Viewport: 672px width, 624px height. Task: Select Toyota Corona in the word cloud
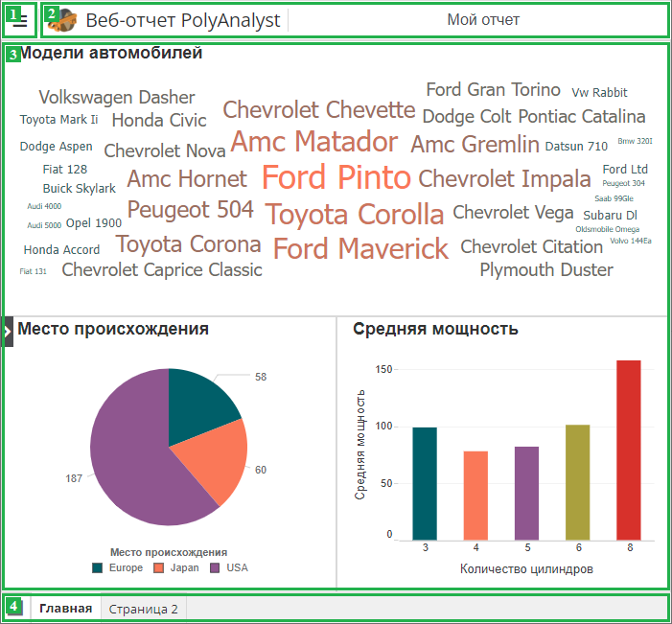[x=188, y=244]
